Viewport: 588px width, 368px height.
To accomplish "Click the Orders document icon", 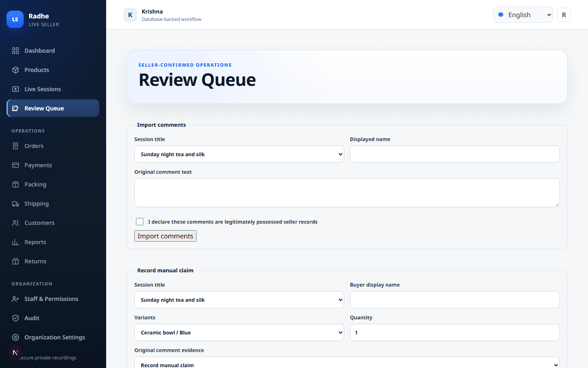I will [x=16, y=146].
